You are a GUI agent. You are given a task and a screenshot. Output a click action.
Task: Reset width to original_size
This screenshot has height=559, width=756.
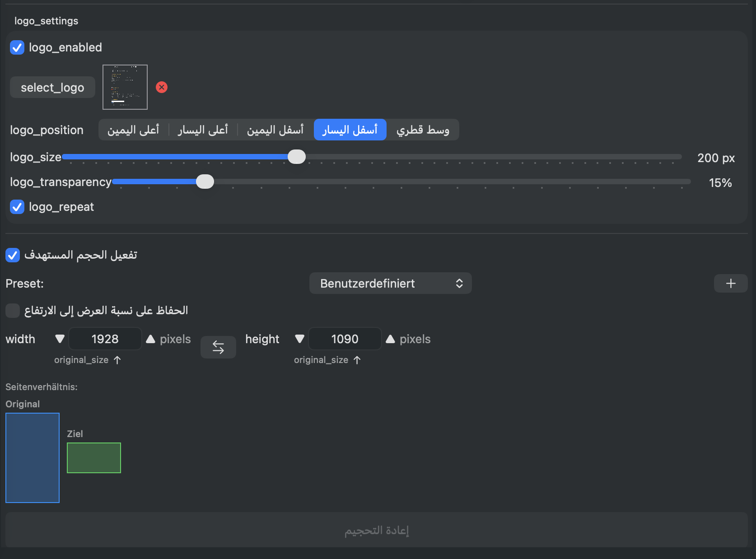click(88, 360)
